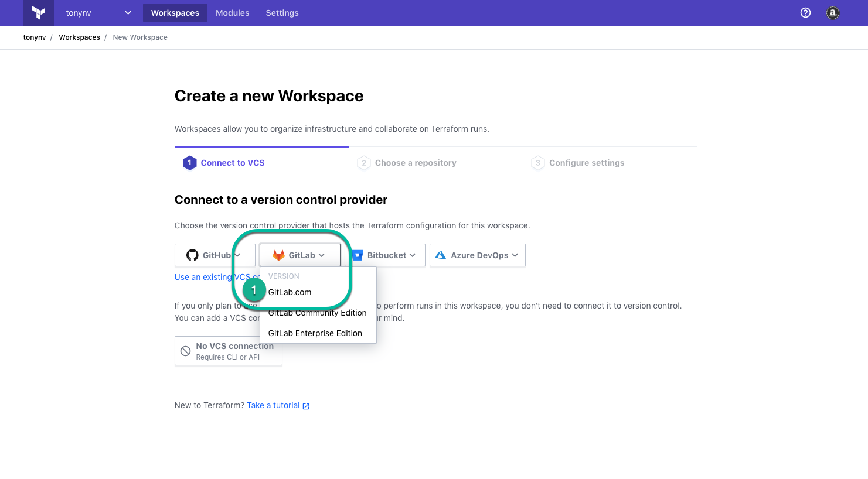Click the step 3 hexagon badge
This screenshot has height=479, width=868.
coord(538,163)
